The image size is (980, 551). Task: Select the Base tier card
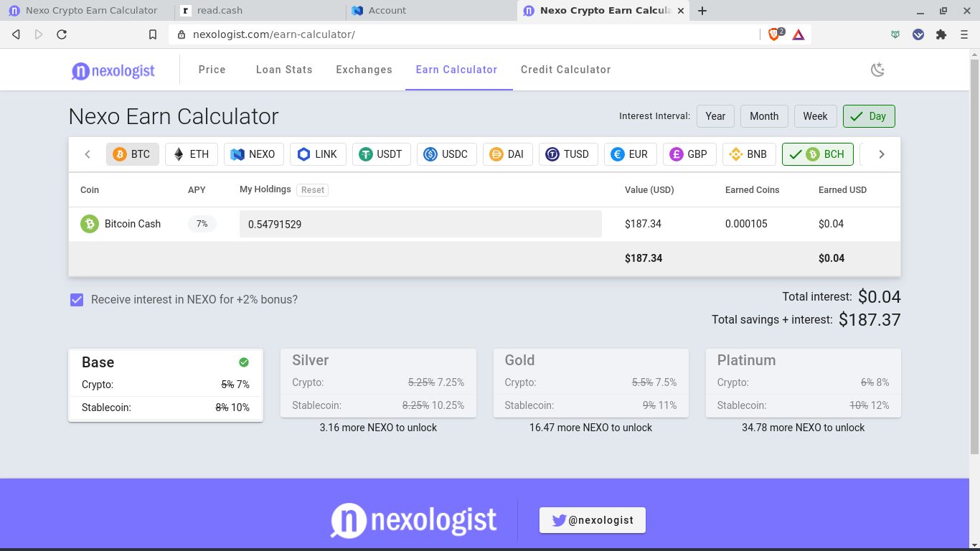(166, 385)
